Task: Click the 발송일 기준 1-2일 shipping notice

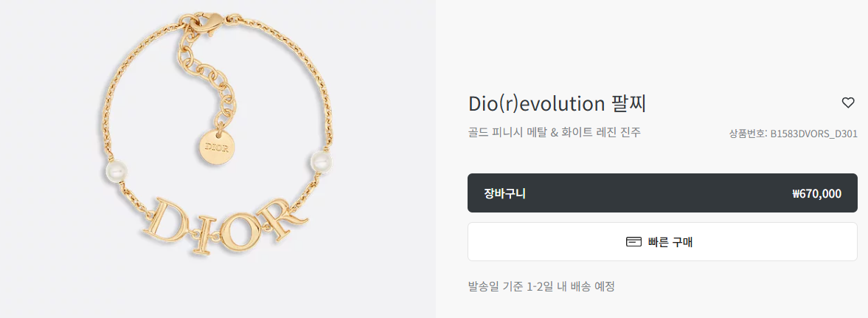Action: [541, 287]
